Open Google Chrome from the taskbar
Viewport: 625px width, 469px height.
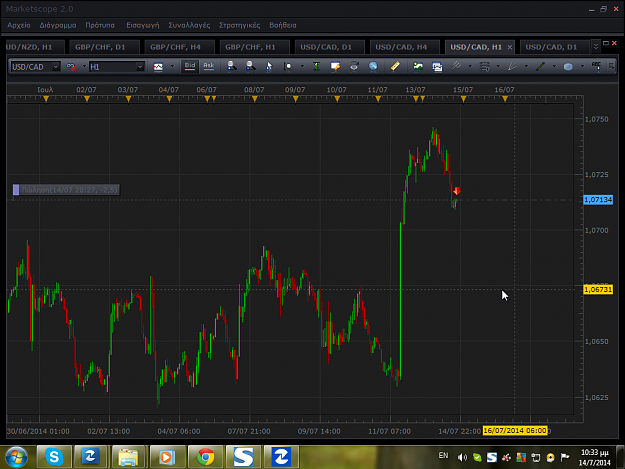[x=205, y=456]
